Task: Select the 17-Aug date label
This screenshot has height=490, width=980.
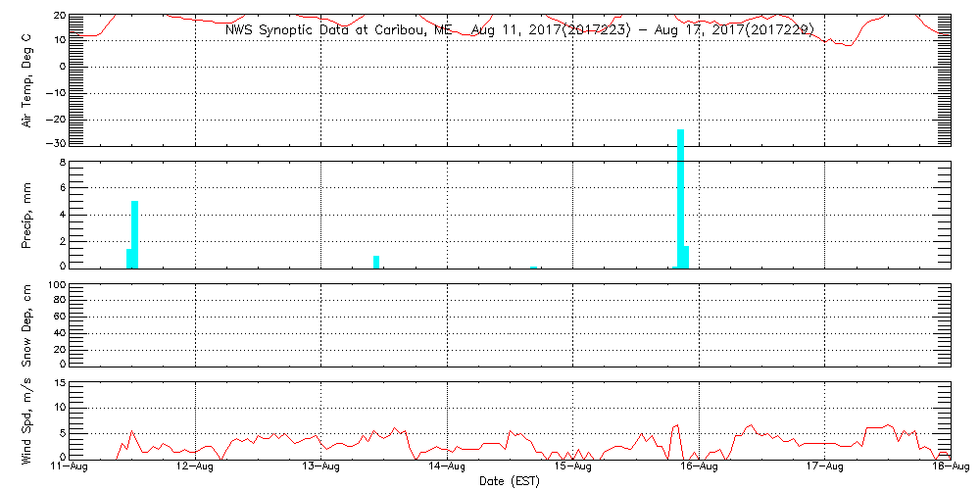Action: coord(824,466)
